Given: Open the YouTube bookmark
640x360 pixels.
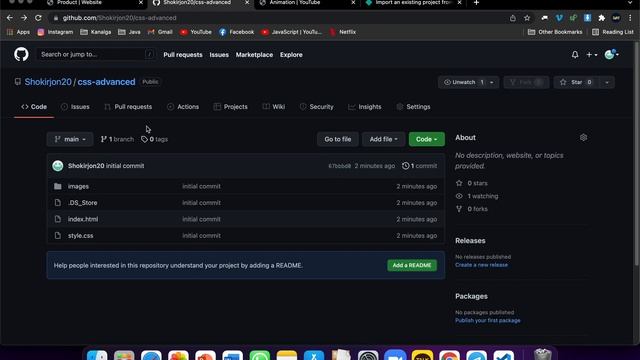Looking at the screenshot, I should click(x=196, y=32).
